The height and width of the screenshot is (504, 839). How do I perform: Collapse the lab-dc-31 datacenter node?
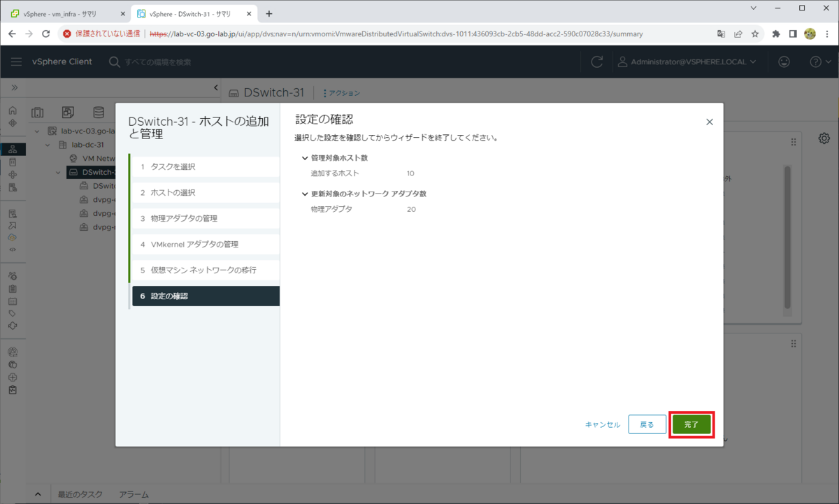[48, 145]
